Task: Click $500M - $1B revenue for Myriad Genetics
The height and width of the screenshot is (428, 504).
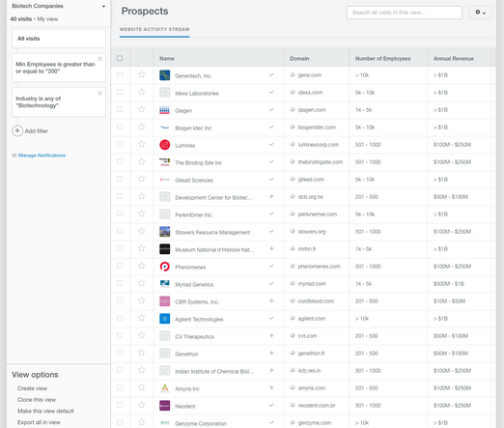Action: 449,284
